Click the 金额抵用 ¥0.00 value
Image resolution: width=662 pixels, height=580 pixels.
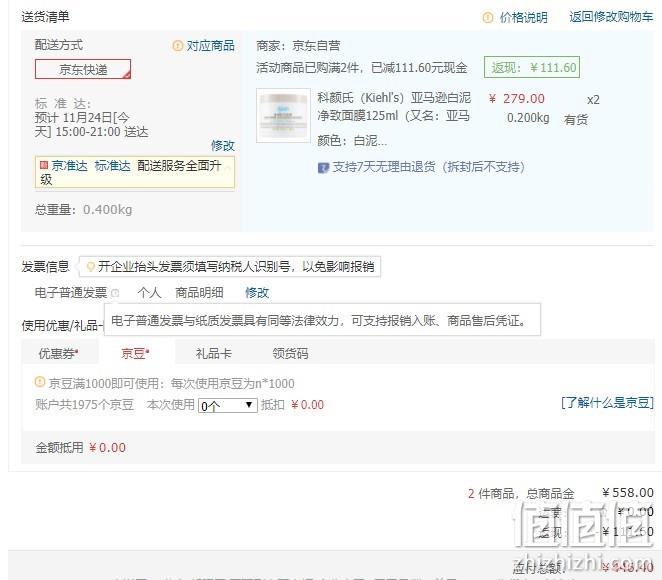coord(107,447)
